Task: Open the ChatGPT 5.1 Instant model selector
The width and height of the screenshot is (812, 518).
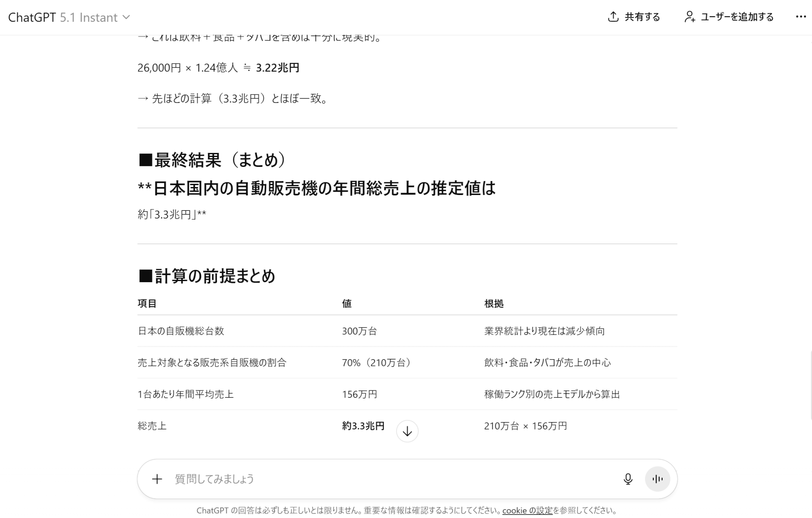Action: pyautogui.click(x=69, y=17)
